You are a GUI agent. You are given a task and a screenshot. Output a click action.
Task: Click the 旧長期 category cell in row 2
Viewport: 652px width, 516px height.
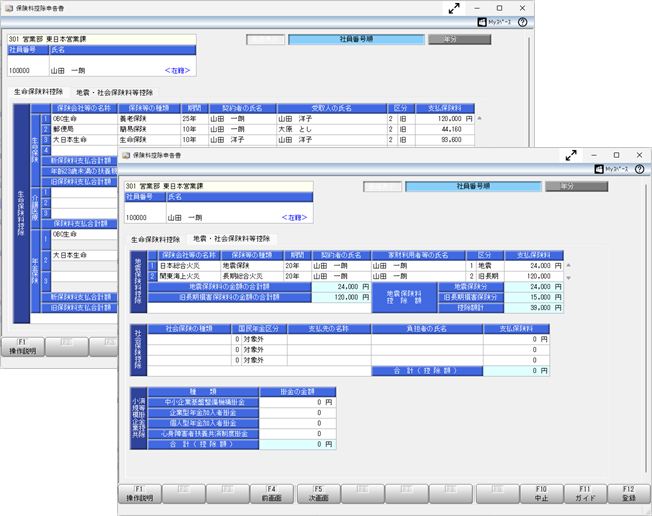click(x=490, y=276)
